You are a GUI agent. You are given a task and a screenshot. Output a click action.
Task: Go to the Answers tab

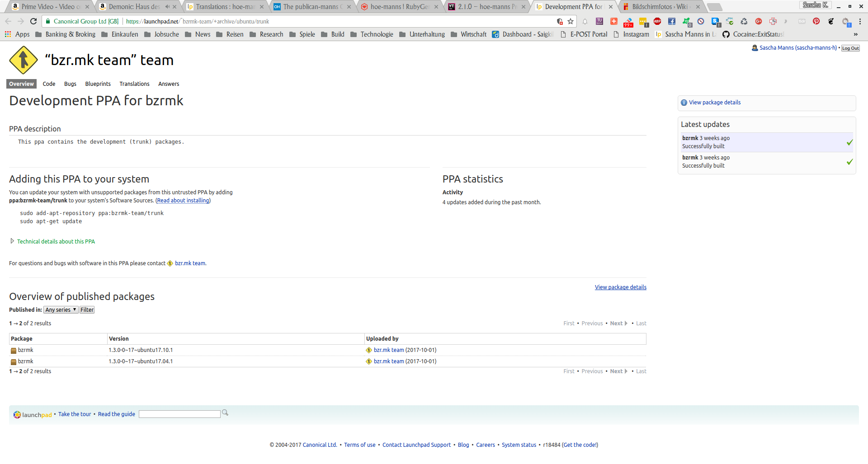[x=169, y=84]
